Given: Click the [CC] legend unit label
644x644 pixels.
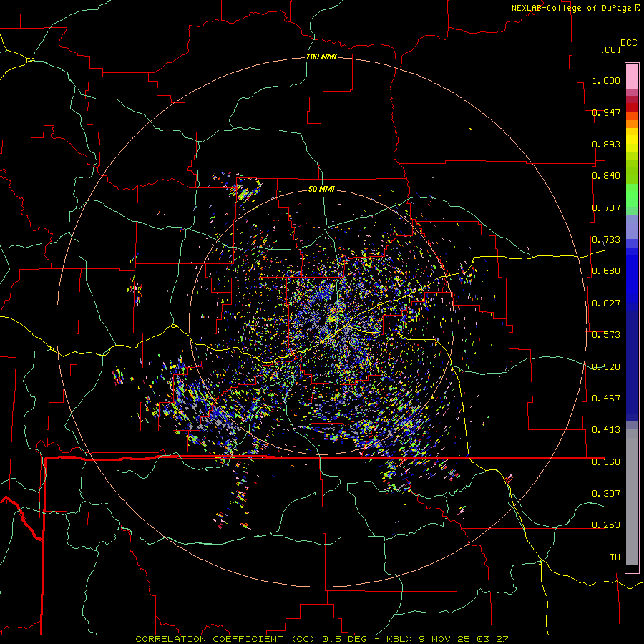Looking at the screenshot, I should tap(610, 49).
